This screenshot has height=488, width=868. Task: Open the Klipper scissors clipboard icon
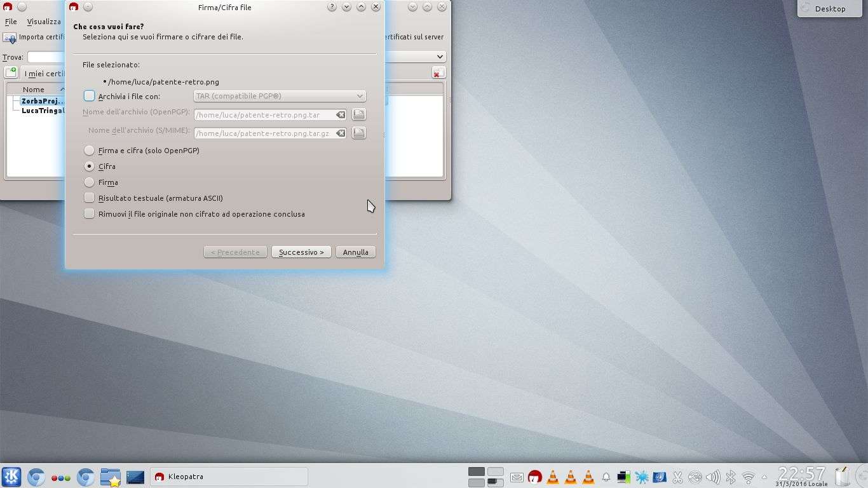(677, 477)
